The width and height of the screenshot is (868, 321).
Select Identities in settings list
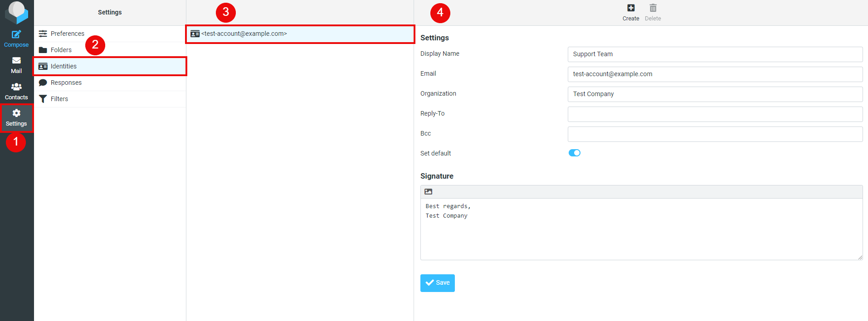[x=63, y=66]
